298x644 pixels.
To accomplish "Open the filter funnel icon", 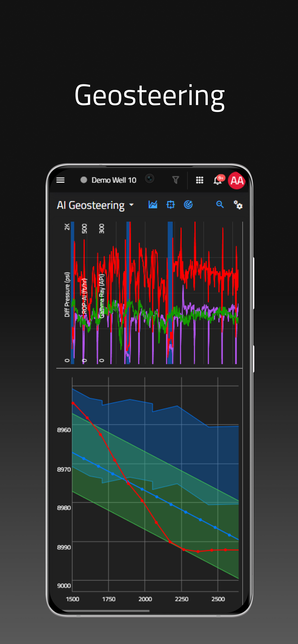I will point(176,180).
